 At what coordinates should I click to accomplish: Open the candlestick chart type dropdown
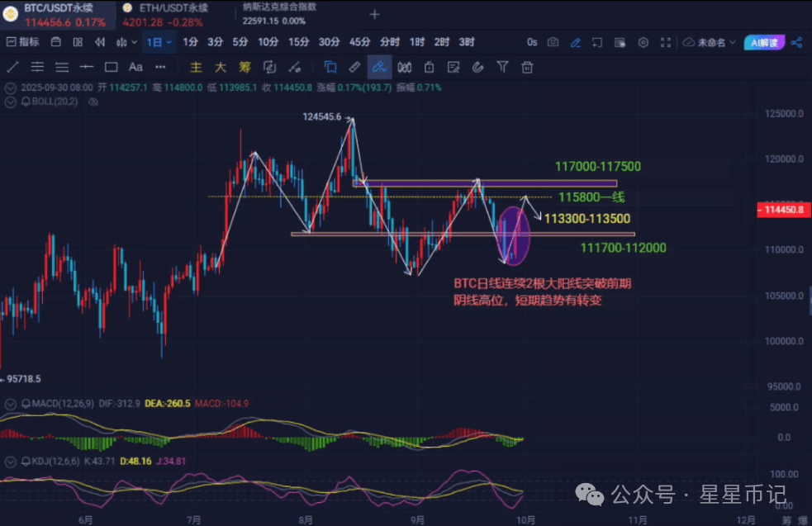point(126,42)
